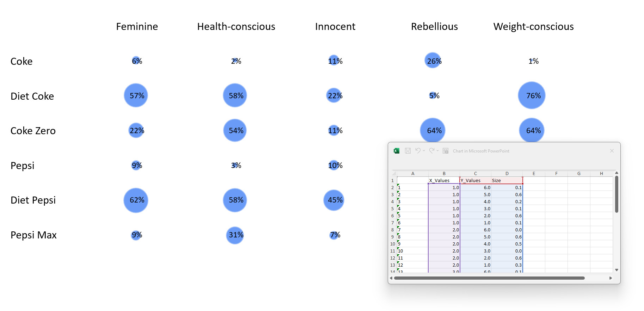This screenshot has height=311, width=644.
Task: Select the Coke Zero 64% Rebellious bubble
Action: [433, 130]
